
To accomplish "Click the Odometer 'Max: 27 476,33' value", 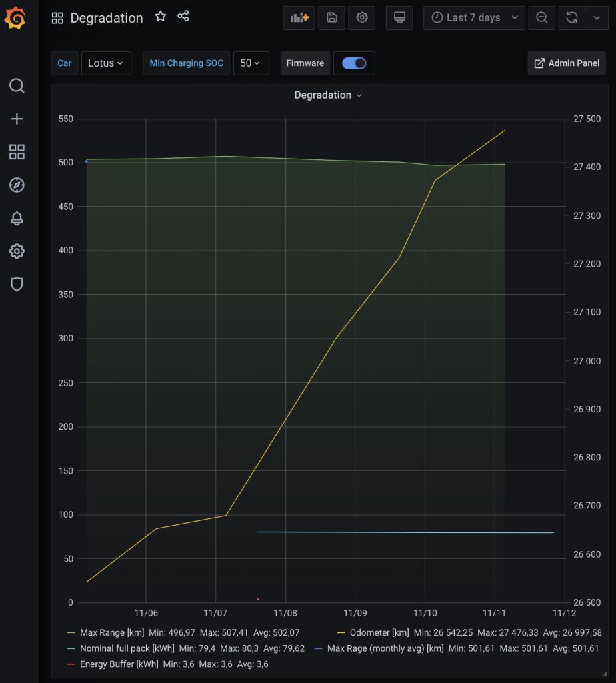I will pyautogui.click(x=507, y=632).
